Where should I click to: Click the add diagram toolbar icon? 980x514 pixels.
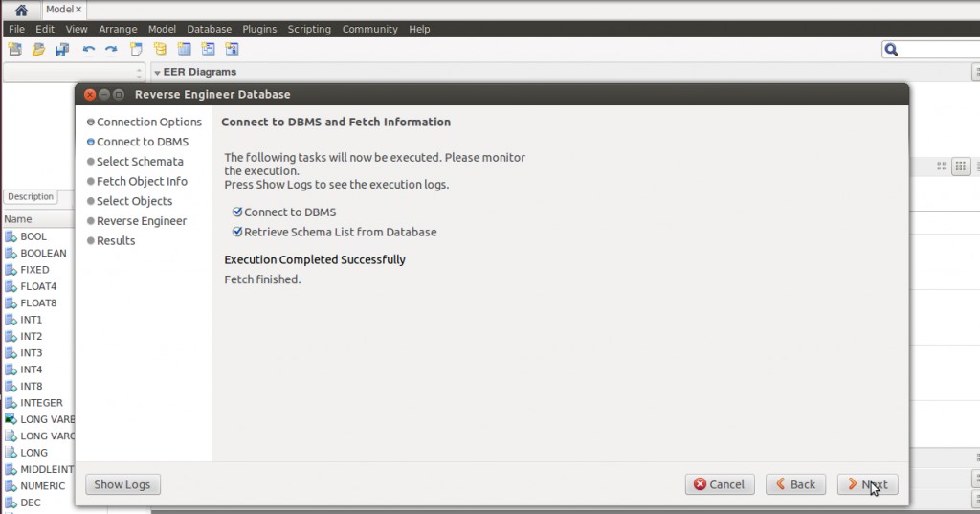136,50
